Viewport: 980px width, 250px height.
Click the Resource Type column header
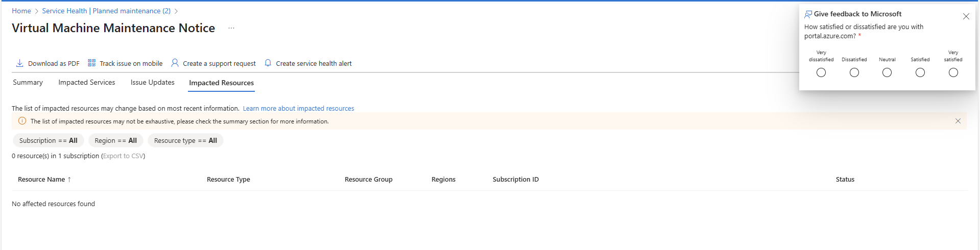(x=228, y=179)
